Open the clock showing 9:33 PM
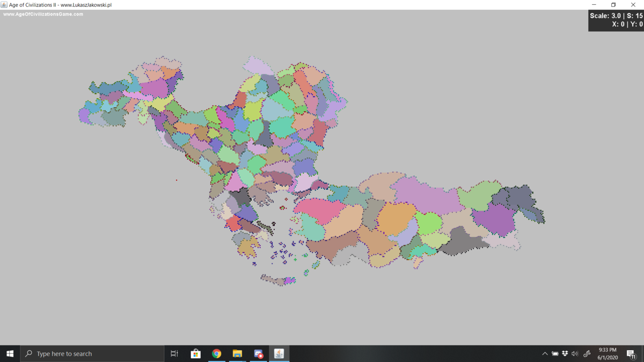This screenshot has width=644, height=362. click(x=608, y=353)
